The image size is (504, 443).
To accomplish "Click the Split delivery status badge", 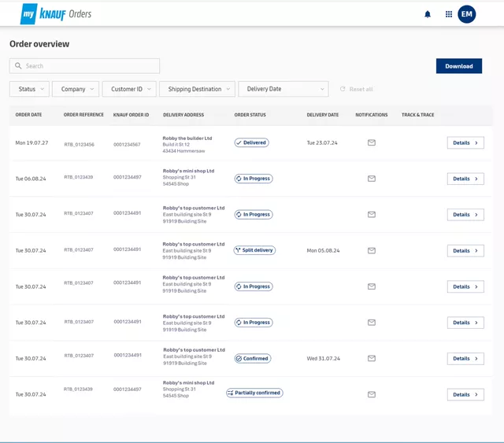I will (x=254, y=250).
